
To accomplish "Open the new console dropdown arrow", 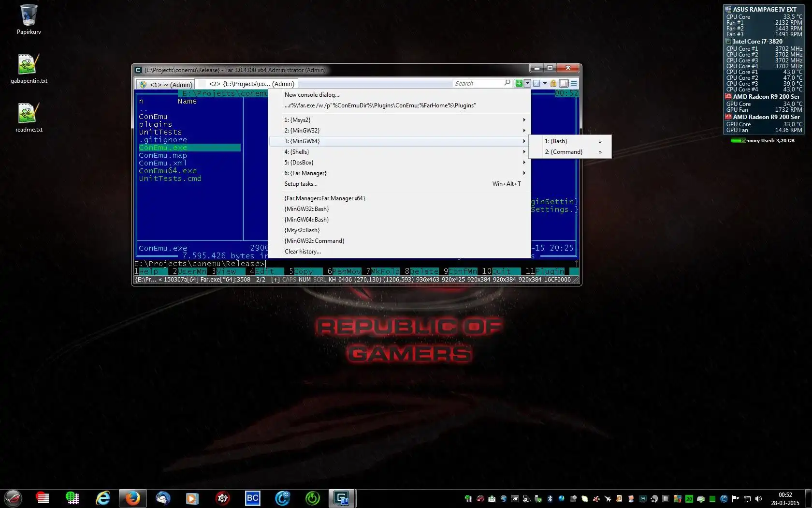I will [527, 83].
